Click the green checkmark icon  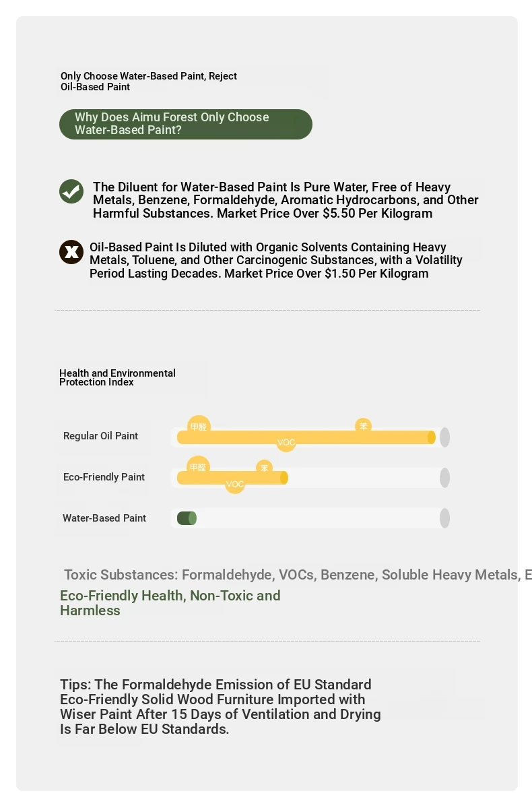click(71, 191)
